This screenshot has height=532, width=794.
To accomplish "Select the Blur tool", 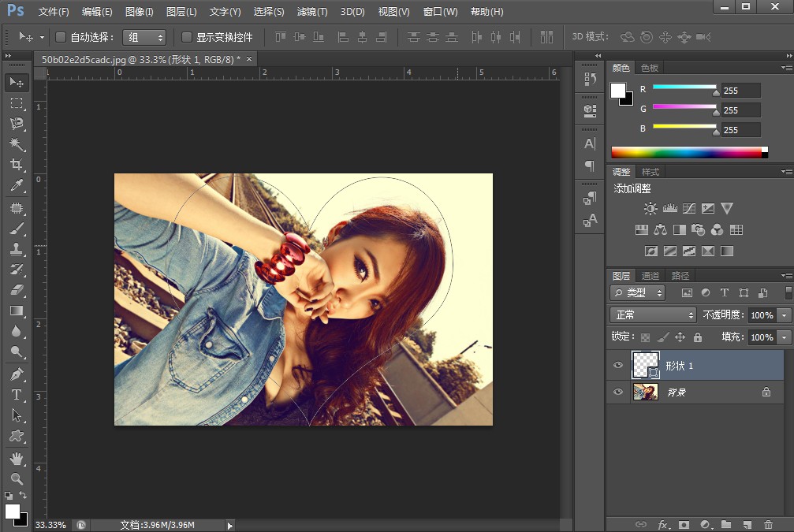I will tap(17, 331).
